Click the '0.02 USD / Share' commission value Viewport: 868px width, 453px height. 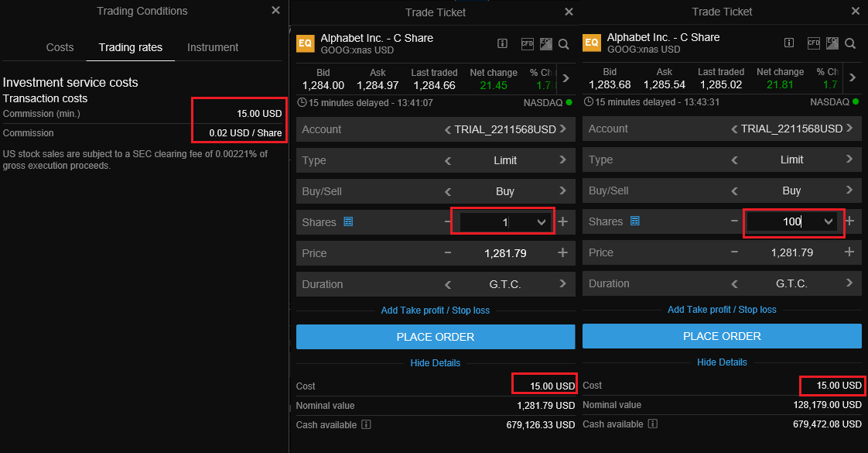[245, 133]
